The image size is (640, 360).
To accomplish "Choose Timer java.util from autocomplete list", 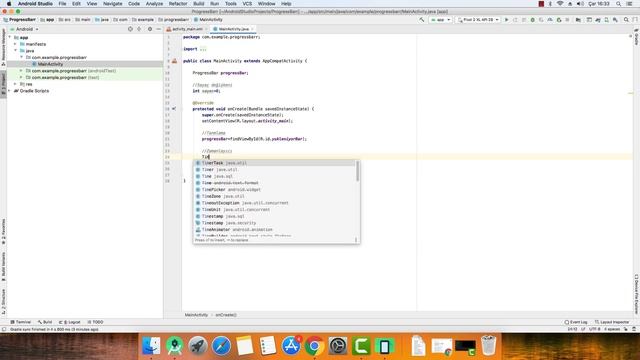I will click(274, 169).
